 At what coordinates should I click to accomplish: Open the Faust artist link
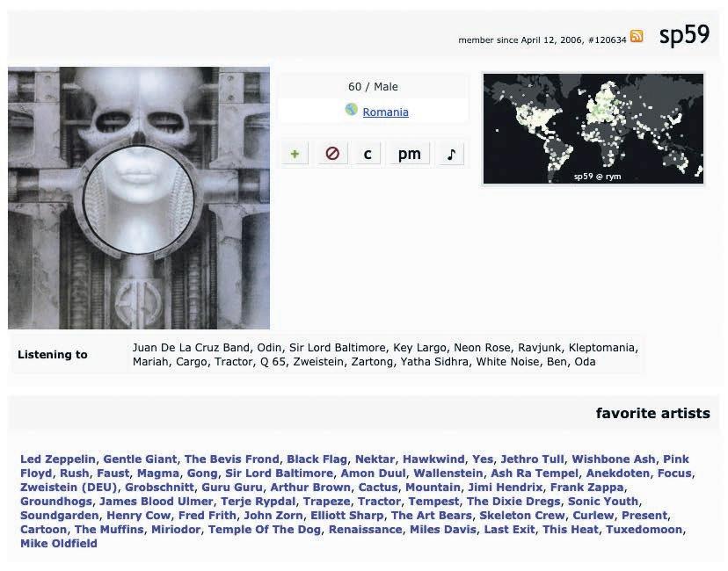(113, 473)
